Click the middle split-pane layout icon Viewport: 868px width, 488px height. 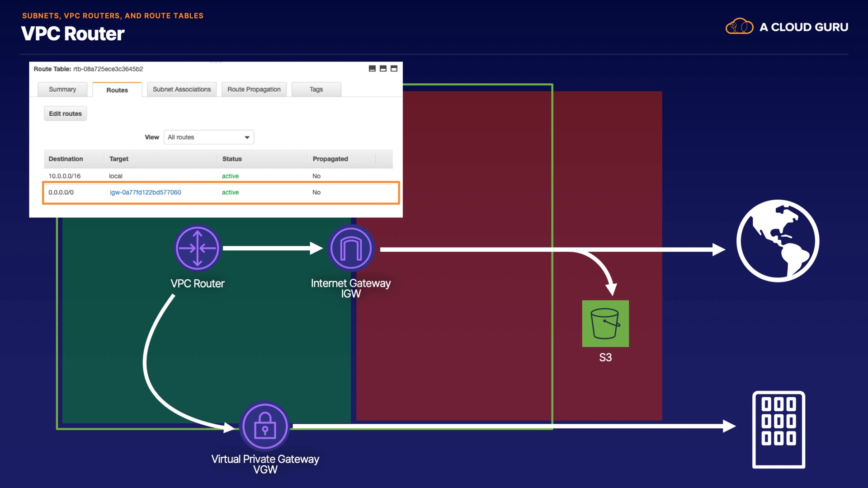click(383, 69)
